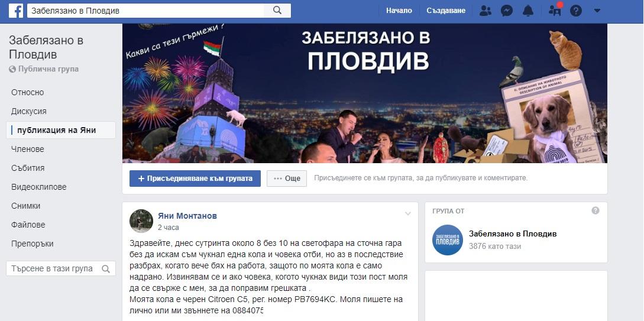Click Яни Монтанов's profile picture thumbnail
The height and width of the screenshot is (321, 644).
(141, 221)
